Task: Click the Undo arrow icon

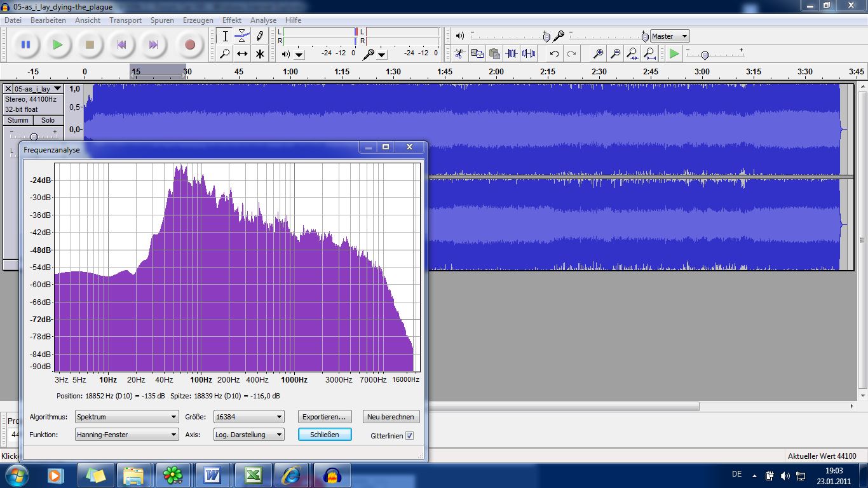Action: click(x=554, y=54)
